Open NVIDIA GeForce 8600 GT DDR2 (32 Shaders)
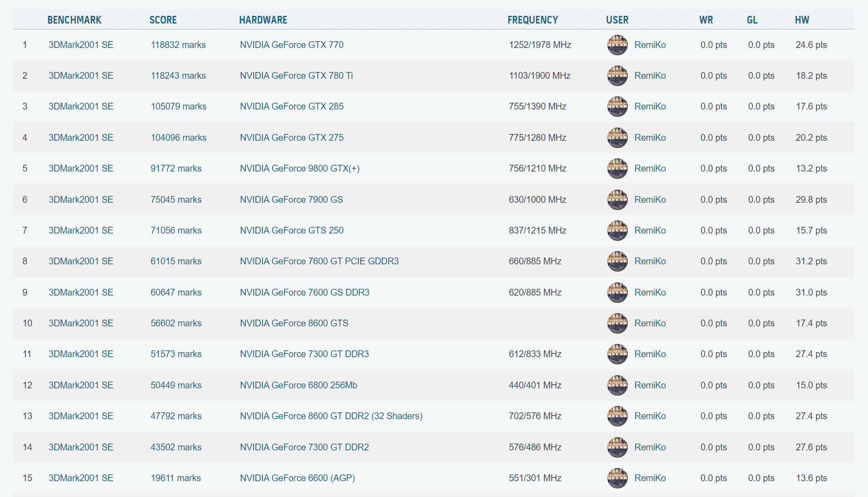The height and width of the screenshot is (497, 868). 331,416
